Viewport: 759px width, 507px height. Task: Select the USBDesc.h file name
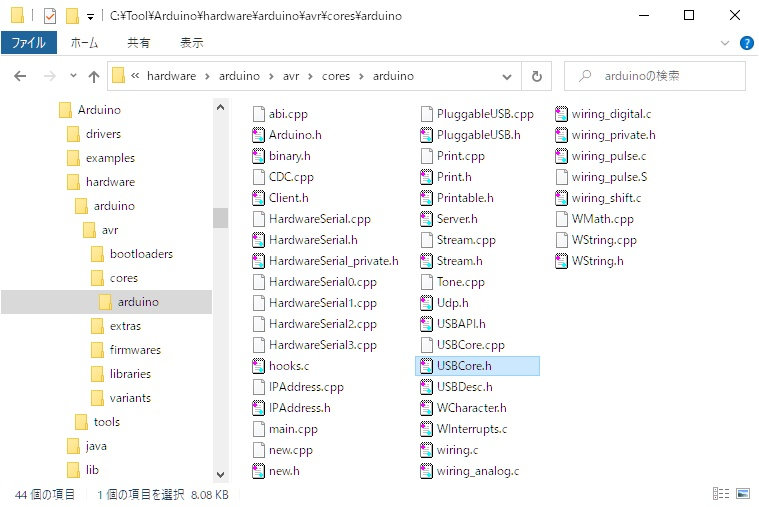click(x=464, y=387)
